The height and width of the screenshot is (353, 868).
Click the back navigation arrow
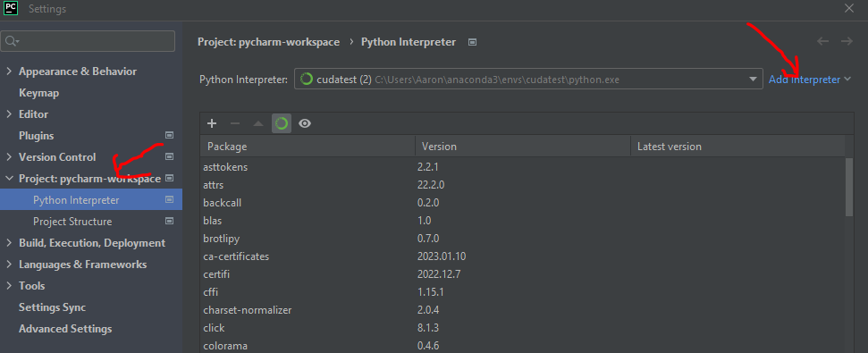pos(822,41)
